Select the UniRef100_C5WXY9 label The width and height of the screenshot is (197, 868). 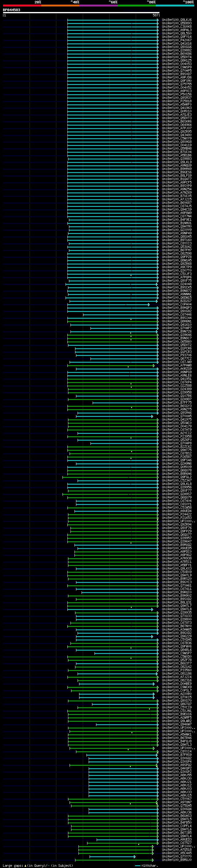[x=177, y=139]
